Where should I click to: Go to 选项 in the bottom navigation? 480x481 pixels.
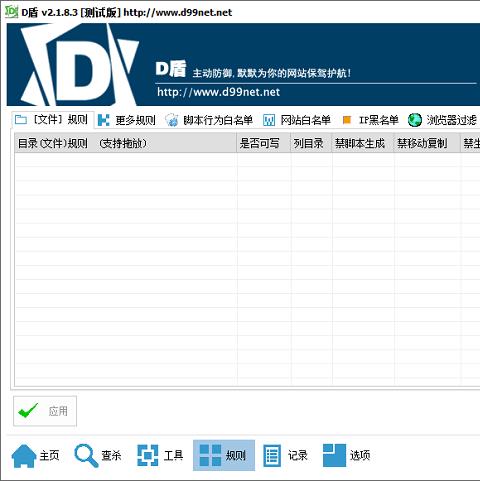347,455
